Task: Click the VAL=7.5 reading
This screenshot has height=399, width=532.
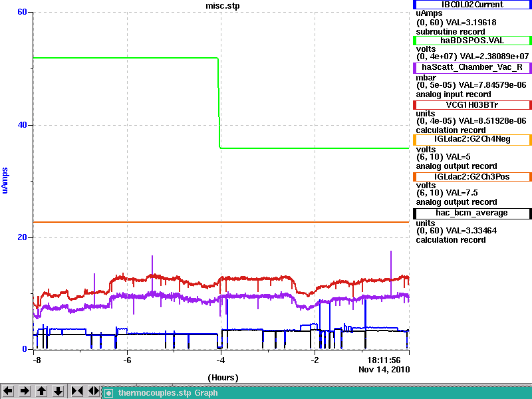Action: 462,193
